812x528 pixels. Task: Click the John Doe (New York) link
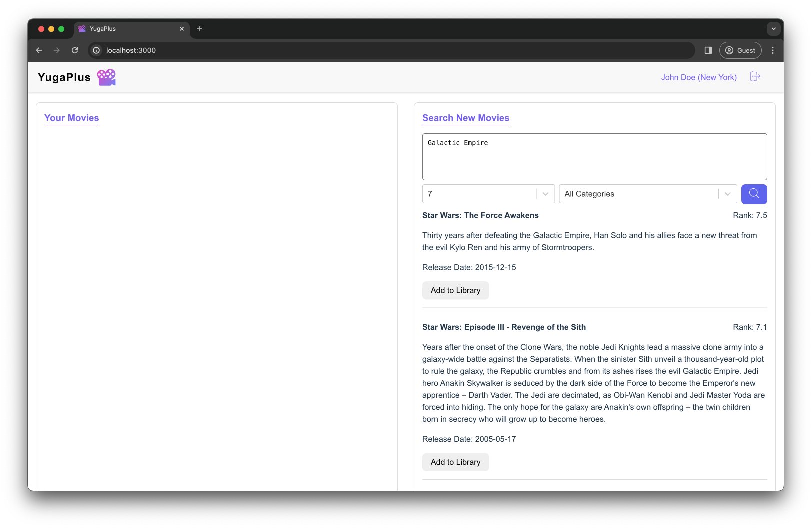698,77
